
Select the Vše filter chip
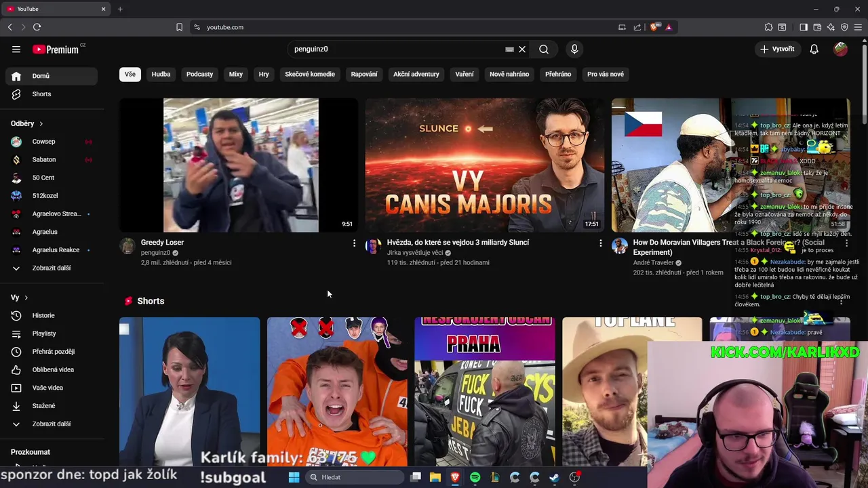[x=130, y=74]
